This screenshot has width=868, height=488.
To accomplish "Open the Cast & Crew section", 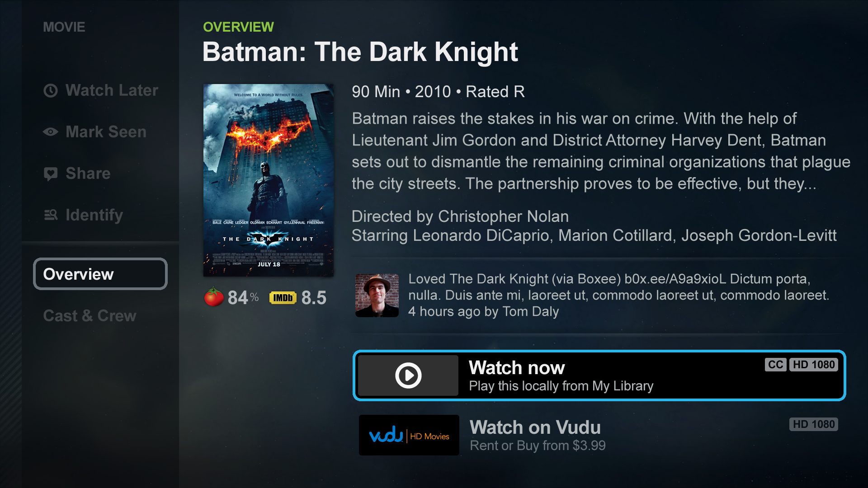I will (x=90, y=316).
